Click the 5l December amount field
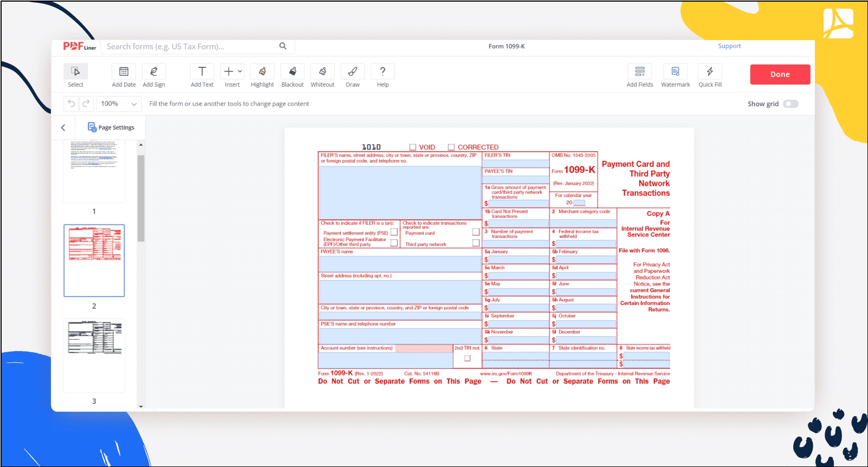The height and width of the screenshot is (467, 868). click(586, 340)
